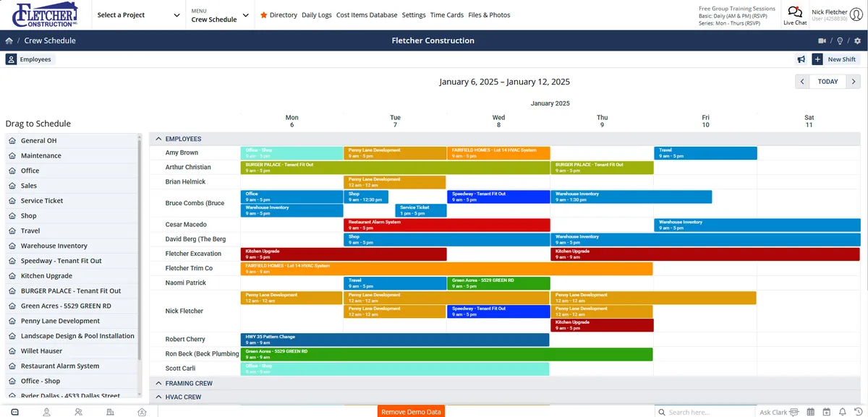Screen dimensions: 868x417
Task: Click the Thu 9 day column header
Action: click(603, 121)
